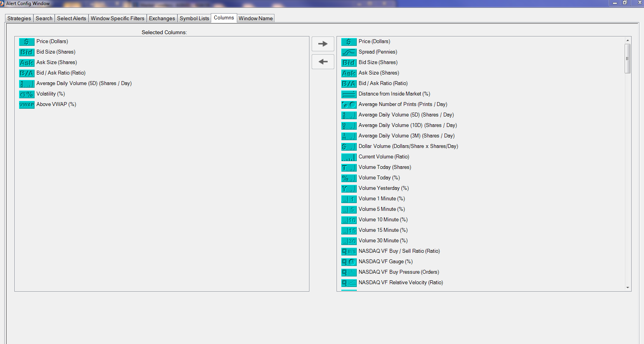Screen dimensions: 644x344
Task: Close the Alert Config Window
Action: click(640, 3)
